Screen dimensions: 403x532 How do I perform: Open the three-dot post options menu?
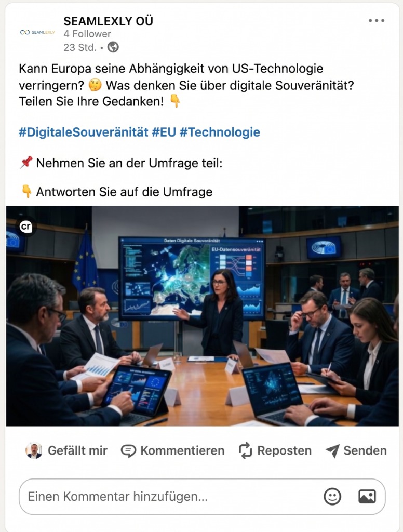[377, 21]
